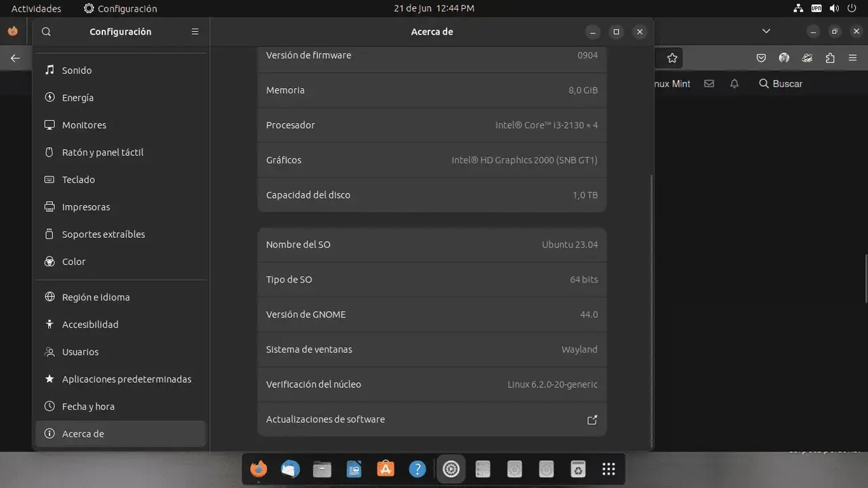Image resolution: width=868 pixels, height=488 pixels.
Task: Open Actualizaciones de software
Action: (432, 420)
